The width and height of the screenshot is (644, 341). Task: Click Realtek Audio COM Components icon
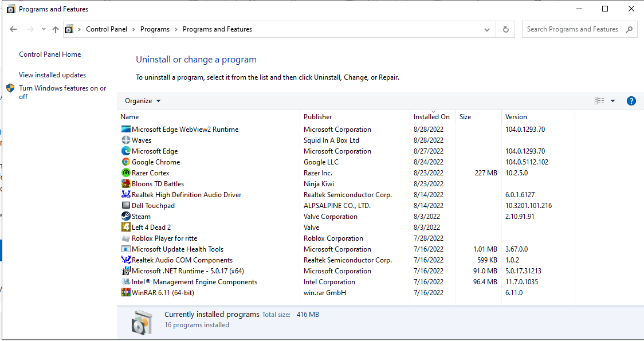pos(125,260)
